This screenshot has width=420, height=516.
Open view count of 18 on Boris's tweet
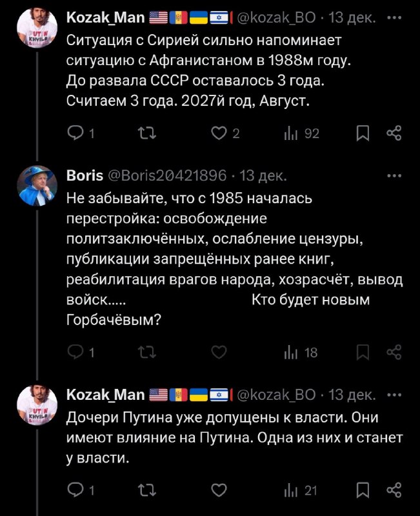click(x=301, y=352)
